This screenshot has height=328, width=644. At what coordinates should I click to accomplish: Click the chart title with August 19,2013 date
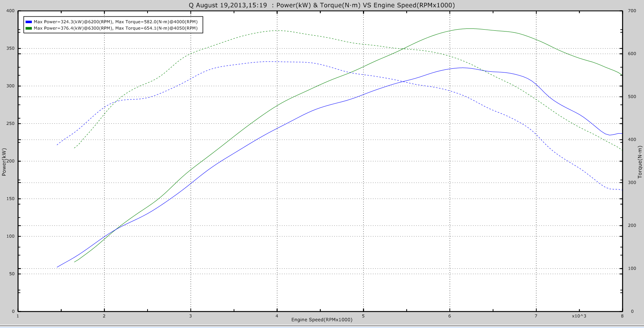(x=322, y=5)
